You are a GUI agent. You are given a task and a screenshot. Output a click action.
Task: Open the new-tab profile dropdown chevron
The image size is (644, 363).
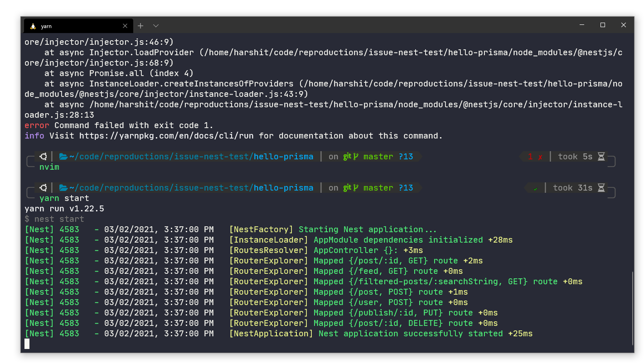(x=156, y=26)
